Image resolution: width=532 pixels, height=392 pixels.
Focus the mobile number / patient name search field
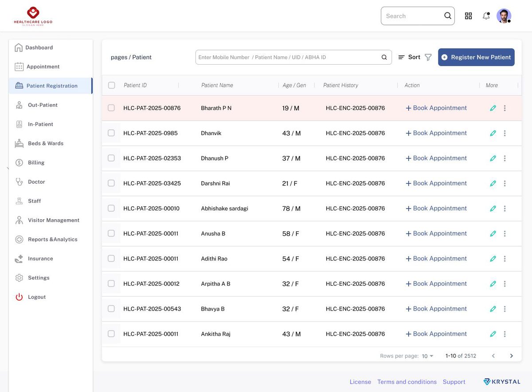point(293,57)
